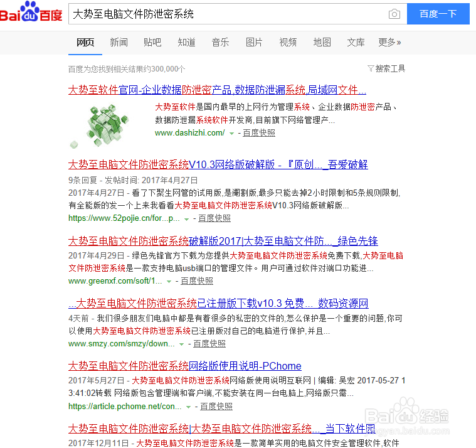The height and width of the screenshot is (448, 476).
Task: Open www.smzy.com URL link
Action: point(122,343)
